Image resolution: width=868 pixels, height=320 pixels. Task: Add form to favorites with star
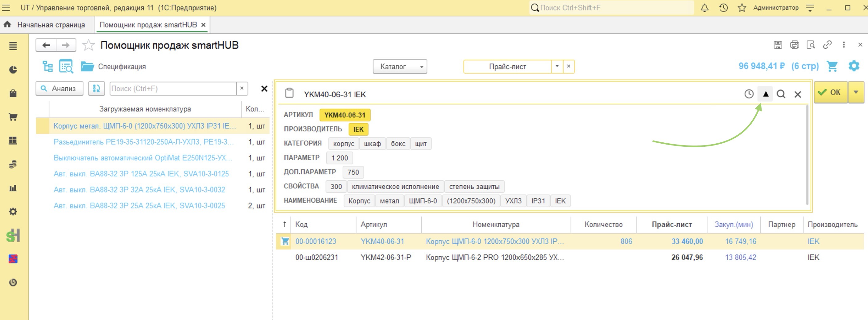point(88,45)
